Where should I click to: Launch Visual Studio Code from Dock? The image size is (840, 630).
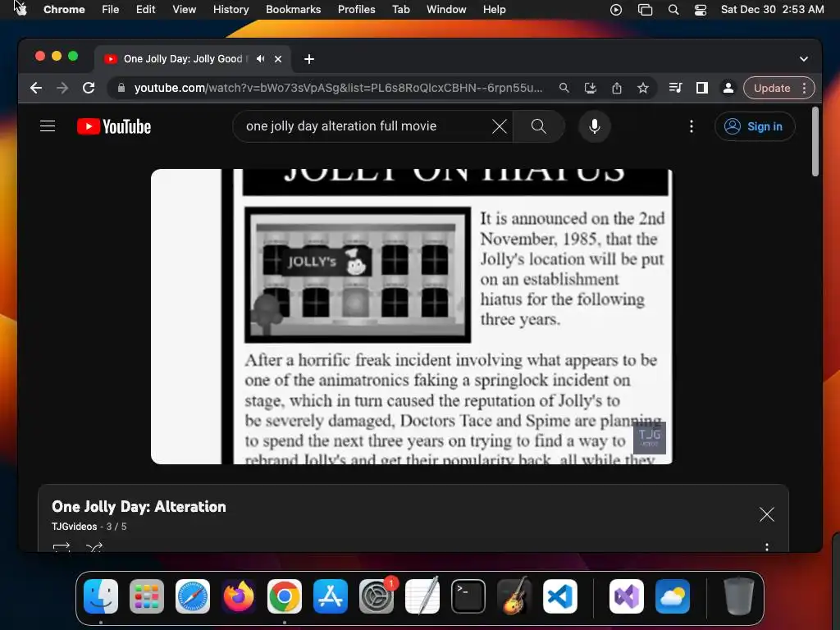(559, 596)
